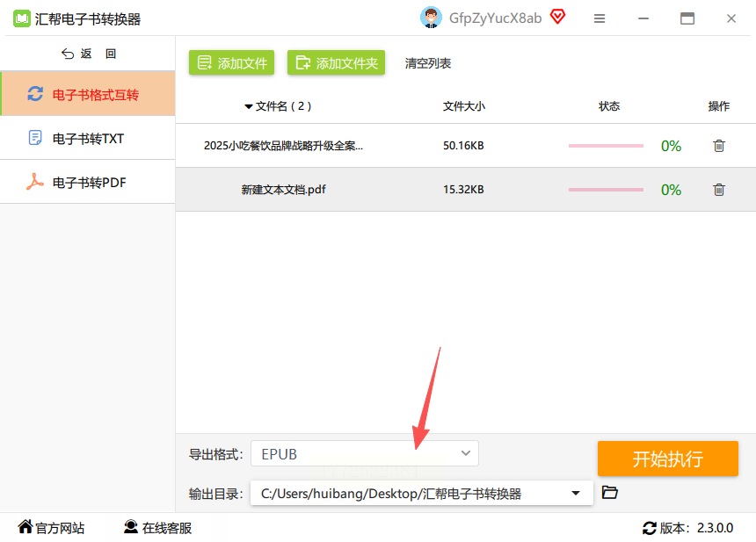The height and width of the screenshot is (542, 756).
Task: Delete the 新建文本文档.pdf file row
Action: 719,190
